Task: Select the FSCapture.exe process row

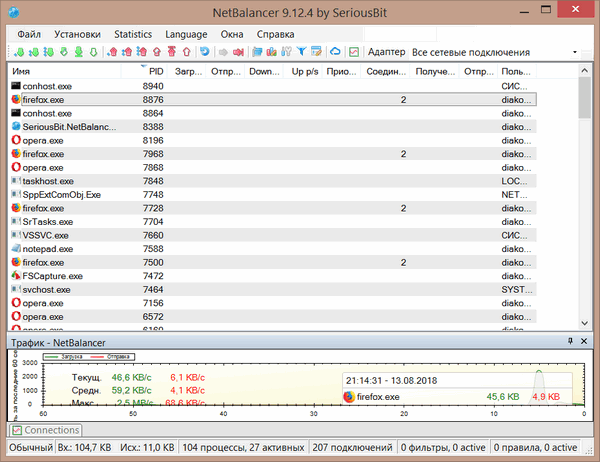Action: point(272,276)
